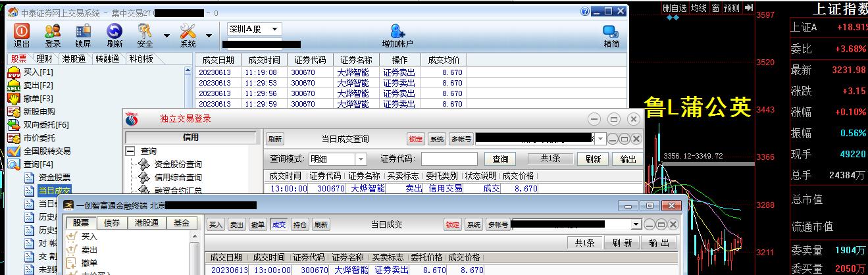868x275 pixels.
Task: Click the 信用 panel header button
Action: [x=190, y=137]
